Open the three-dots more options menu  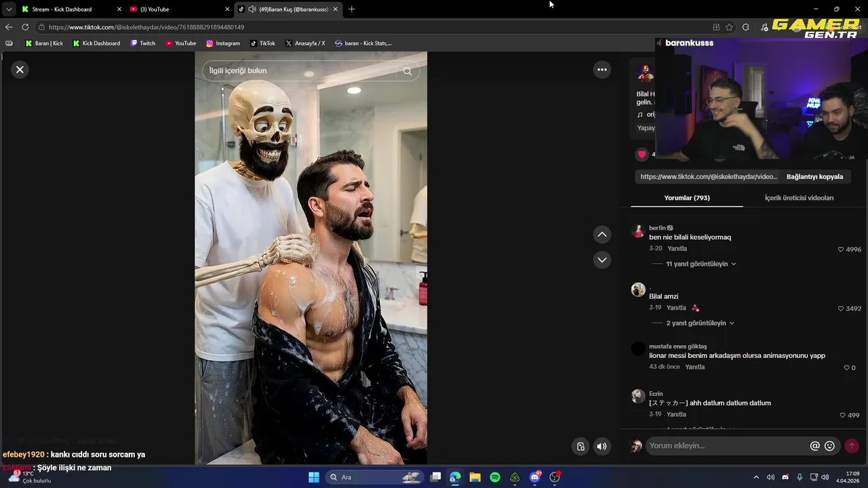601,69
